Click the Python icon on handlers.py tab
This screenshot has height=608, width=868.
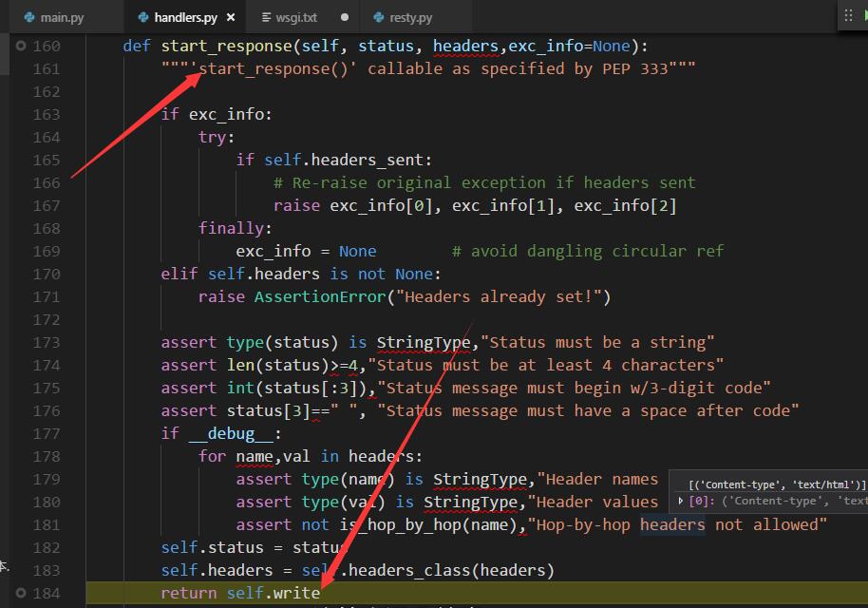[142, 18]
